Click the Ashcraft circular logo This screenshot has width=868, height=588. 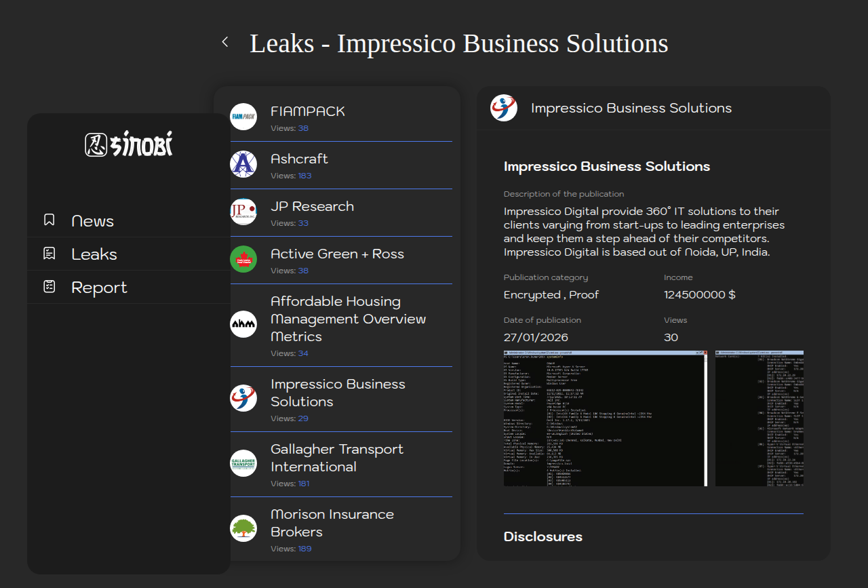243,164
